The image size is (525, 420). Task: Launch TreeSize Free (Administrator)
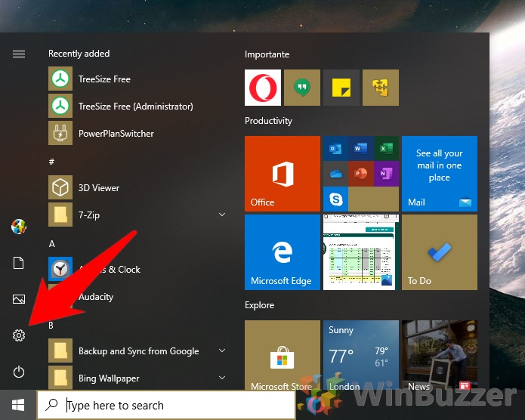click(137, 106)
